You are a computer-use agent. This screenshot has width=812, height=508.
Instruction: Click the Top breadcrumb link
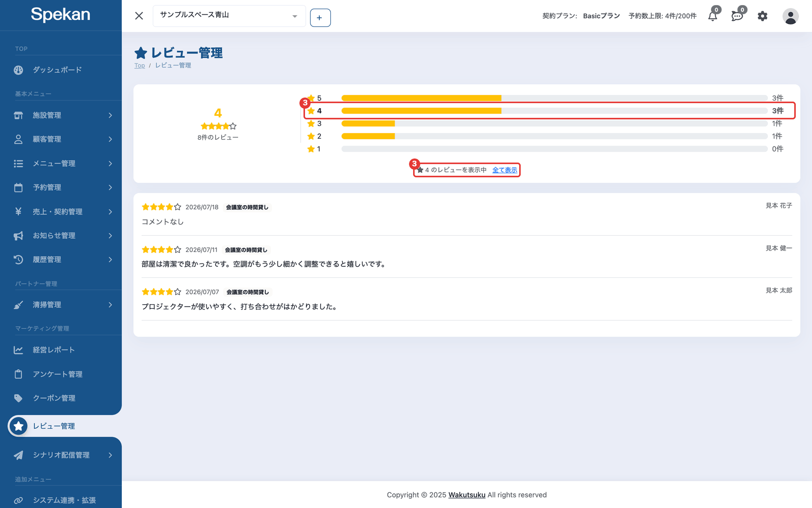pos(140,66)
